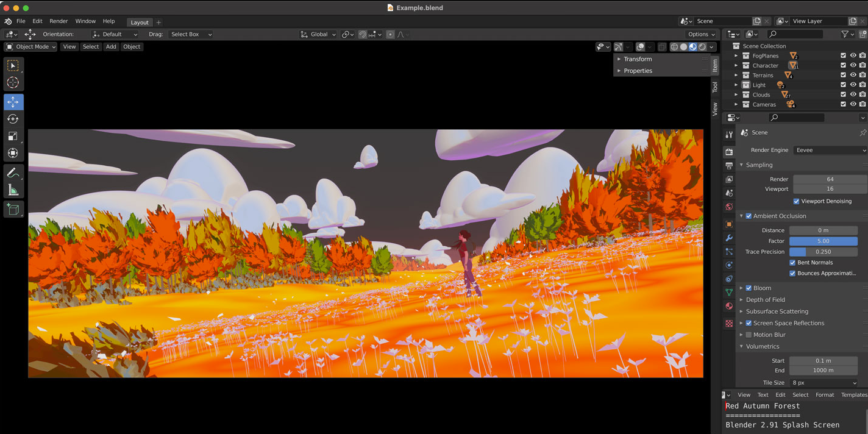Image resolution: width=868 pixels, height=434 pixels.
Task: Uncheck Bent Normals
Action: [792, 263]
